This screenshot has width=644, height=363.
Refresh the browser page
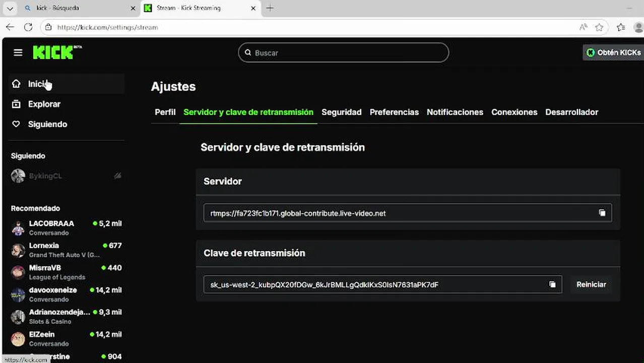tap(28, 27)
